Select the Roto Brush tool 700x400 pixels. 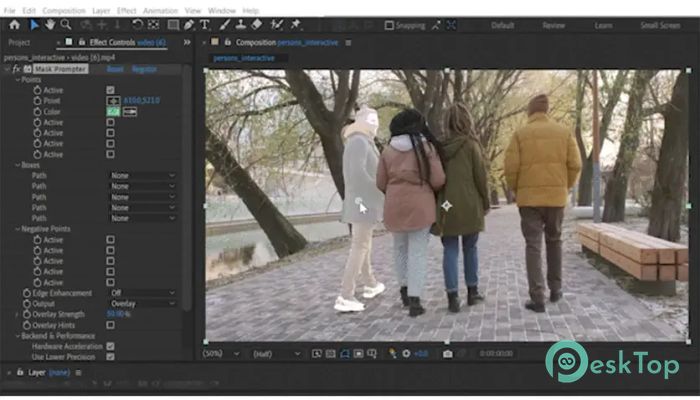click(276, 25)
